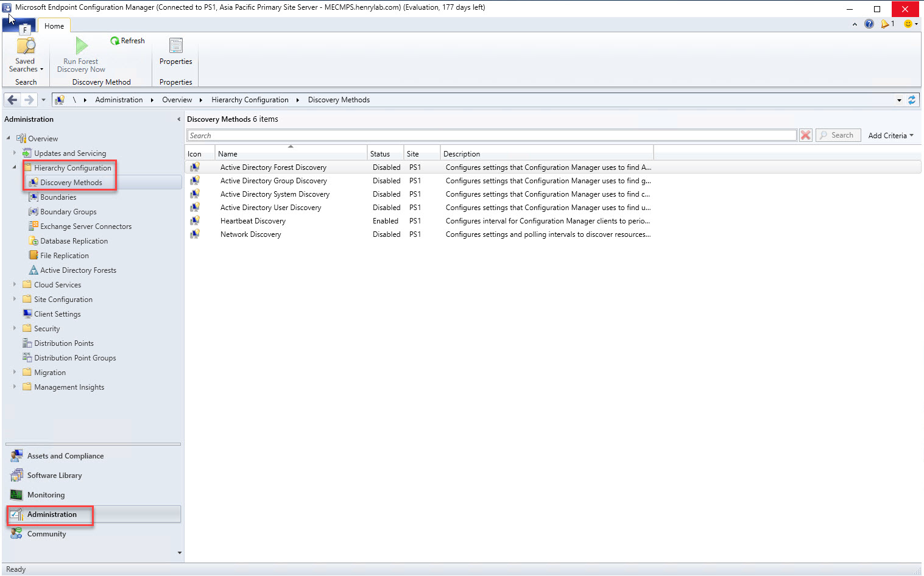
Task: Click the Search button
Action: coord(838,135)
